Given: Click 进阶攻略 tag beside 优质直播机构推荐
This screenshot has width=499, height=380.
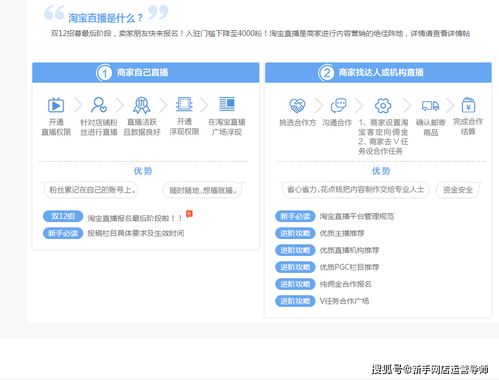Looking at the screenshot, I should [x=295, y=250].
